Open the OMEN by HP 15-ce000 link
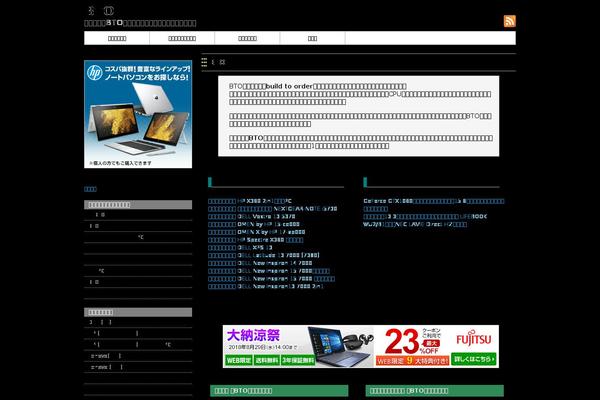This screenshot has width=600, height=400. point(254,224)
